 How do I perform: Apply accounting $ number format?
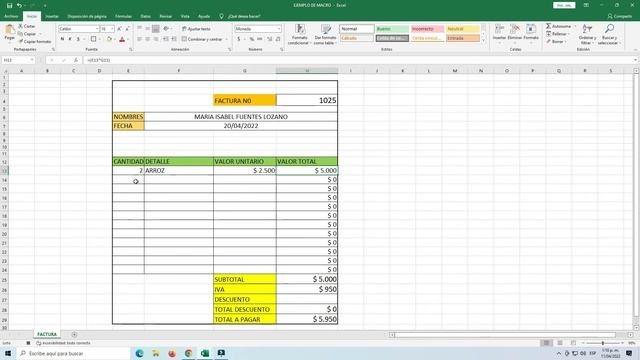point(239,39)
